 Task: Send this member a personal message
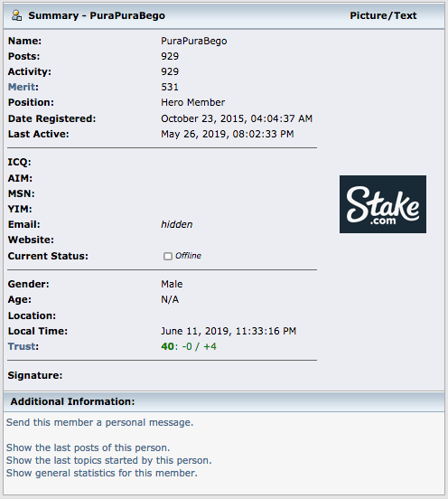(100, 422)
